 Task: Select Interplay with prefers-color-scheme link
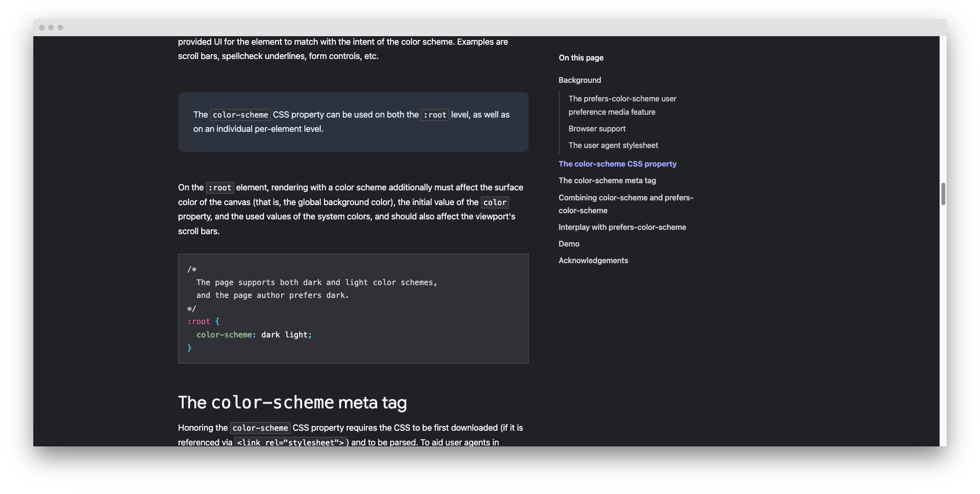coord(622,227)
